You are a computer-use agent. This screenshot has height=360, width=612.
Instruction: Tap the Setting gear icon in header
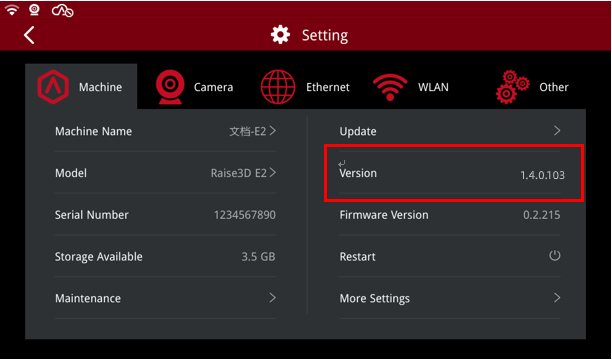(280, 35)
